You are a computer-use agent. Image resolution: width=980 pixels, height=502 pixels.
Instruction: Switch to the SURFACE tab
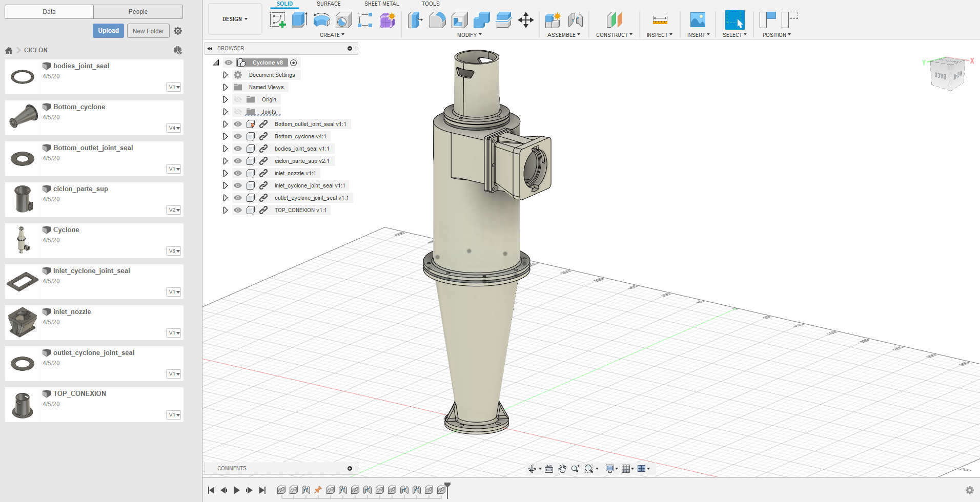[x=328, y=4]
